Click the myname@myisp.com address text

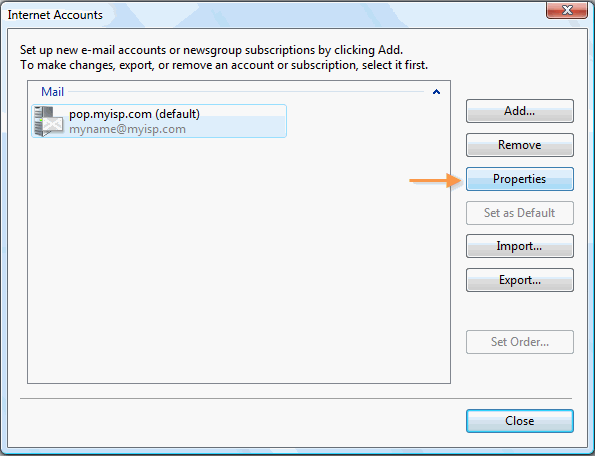click(x=128, y=129)
